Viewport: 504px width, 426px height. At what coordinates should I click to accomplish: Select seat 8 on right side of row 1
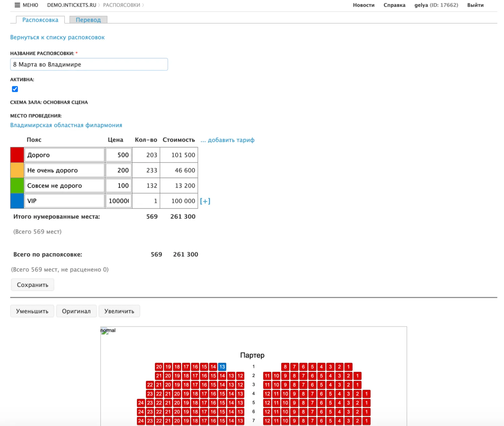point(285,367)
